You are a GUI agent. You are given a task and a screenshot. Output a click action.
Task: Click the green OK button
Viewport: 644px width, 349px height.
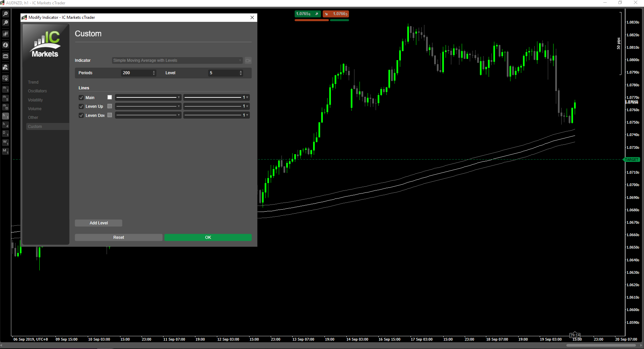click(x=208, y=237)
